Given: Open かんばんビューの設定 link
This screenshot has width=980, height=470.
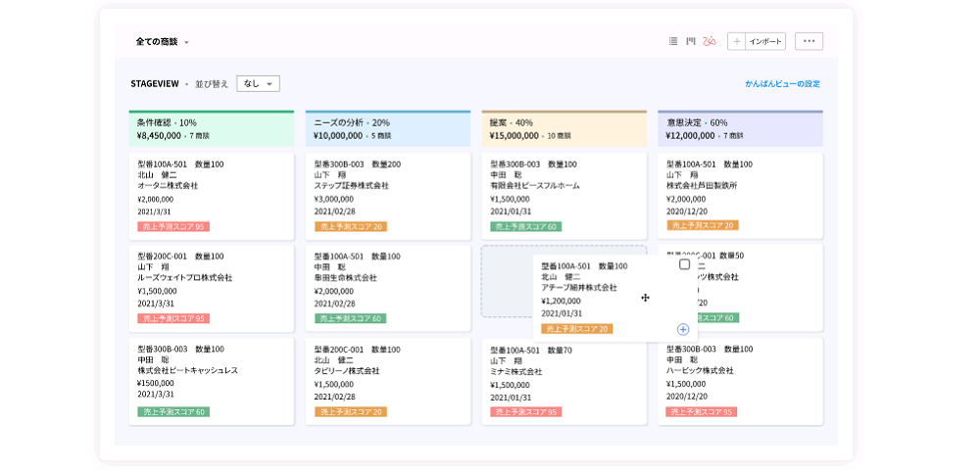Looking at the screenshot, I should (x=782, y=83).
